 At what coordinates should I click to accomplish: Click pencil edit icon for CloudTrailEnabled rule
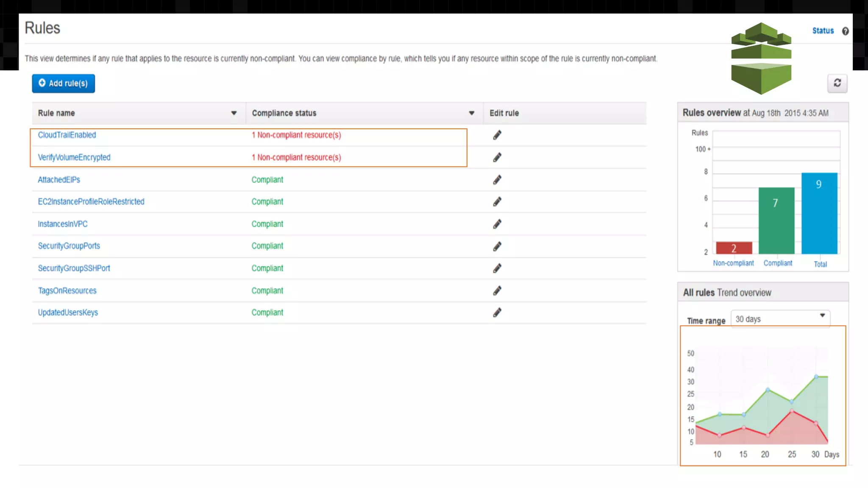pyautogui.click(x=497, y=135)
